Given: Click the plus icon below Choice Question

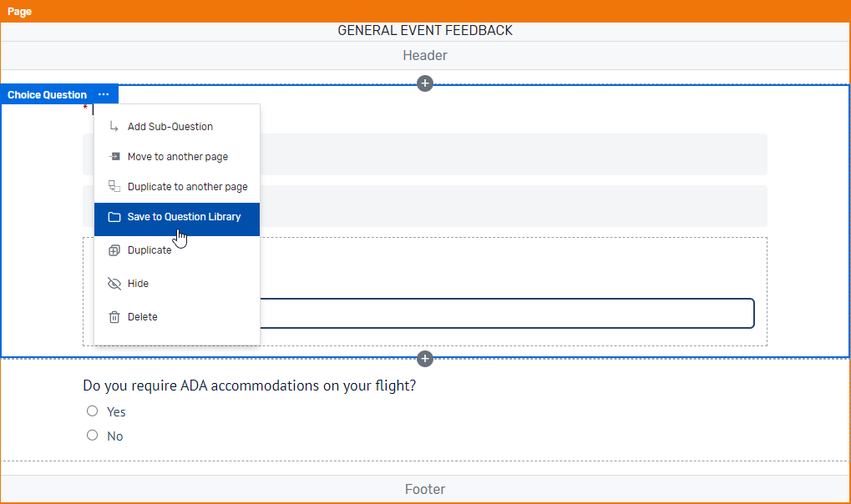Looking at the screenshot, I should tap(425, 359).
